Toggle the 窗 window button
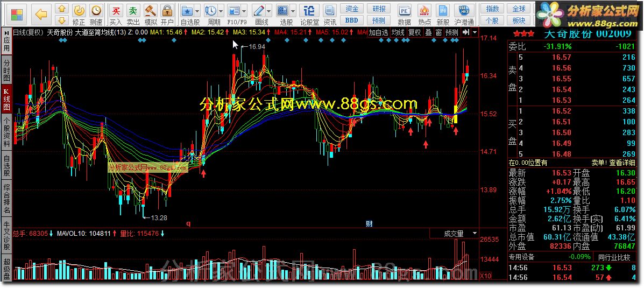Image resolution: width=644 pixels, height=288 pixels. [439, 32]
